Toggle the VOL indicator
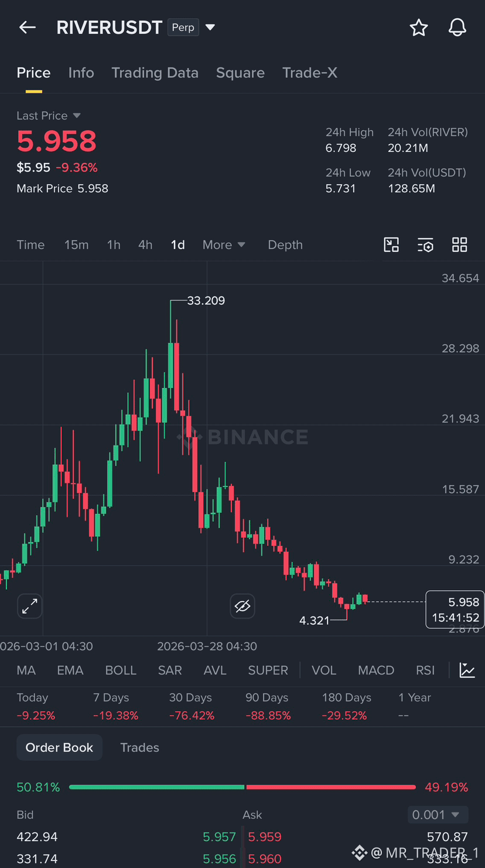This screenshot has width=485, height=868. tap(324, 670)
